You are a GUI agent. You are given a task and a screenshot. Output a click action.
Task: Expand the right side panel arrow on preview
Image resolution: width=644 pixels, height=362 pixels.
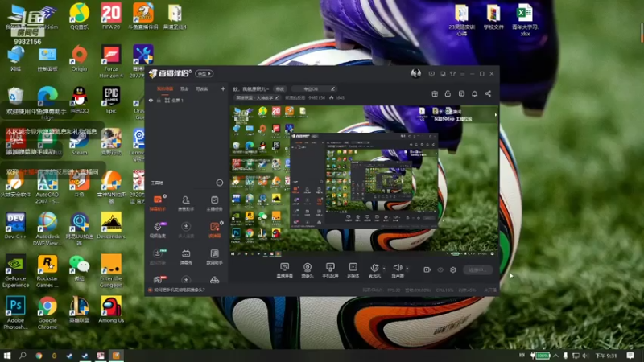pos(496,115)
